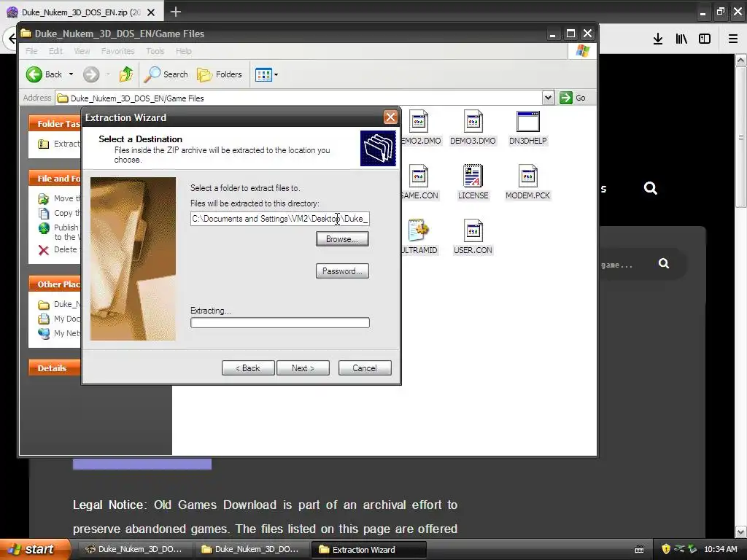Open the Favorites menu in Explorer
Image resolution: width=747 pixels, height=560 pixels.
click(117, 51)
